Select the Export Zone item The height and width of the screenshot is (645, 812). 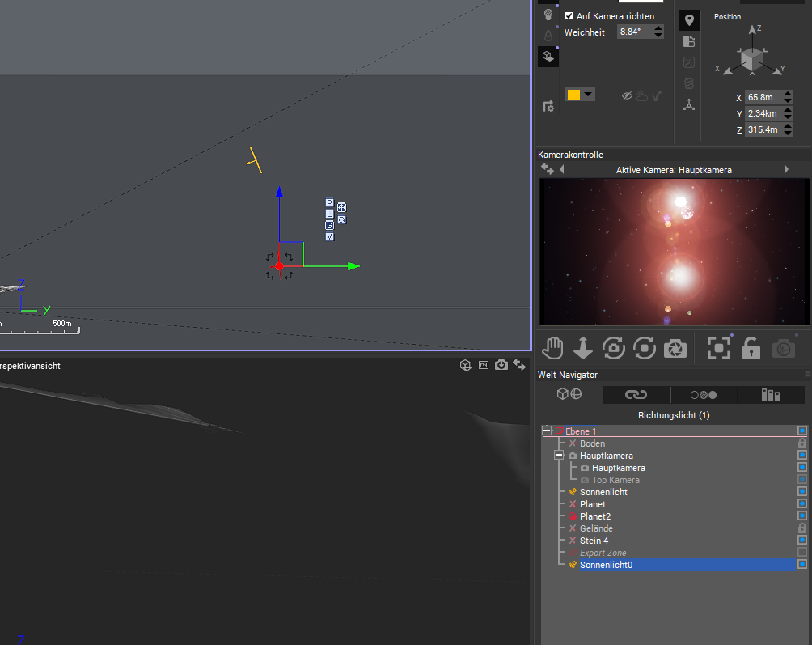(x=603, y=553)
